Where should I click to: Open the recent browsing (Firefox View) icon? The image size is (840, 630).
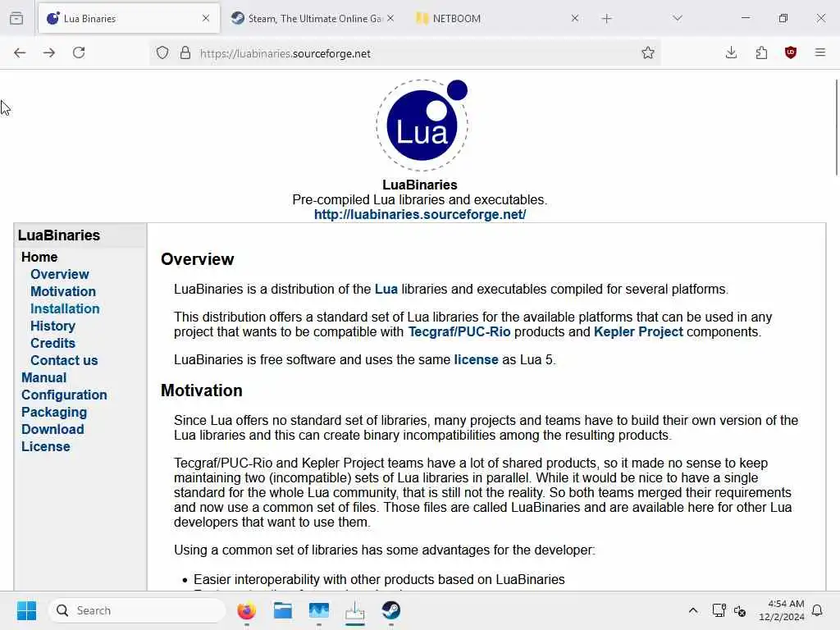[16, 18]
